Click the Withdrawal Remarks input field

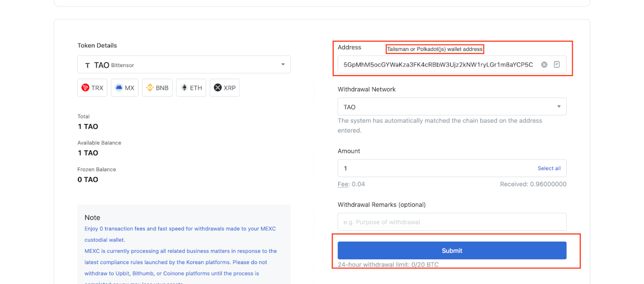point(452,222)
